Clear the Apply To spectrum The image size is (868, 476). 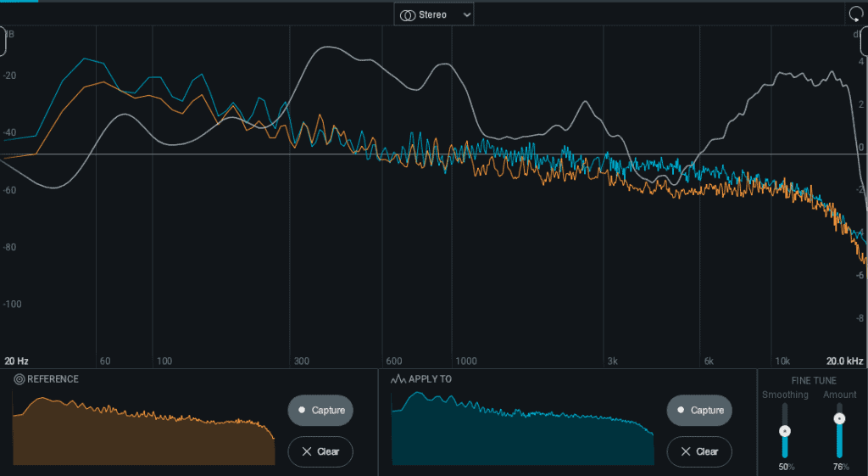tap(699, 451)
